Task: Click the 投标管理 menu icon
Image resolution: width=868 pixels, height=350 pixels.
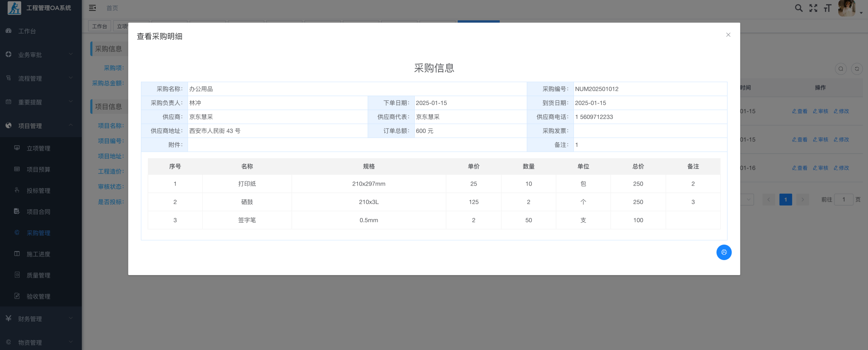Action: [17, 190]
